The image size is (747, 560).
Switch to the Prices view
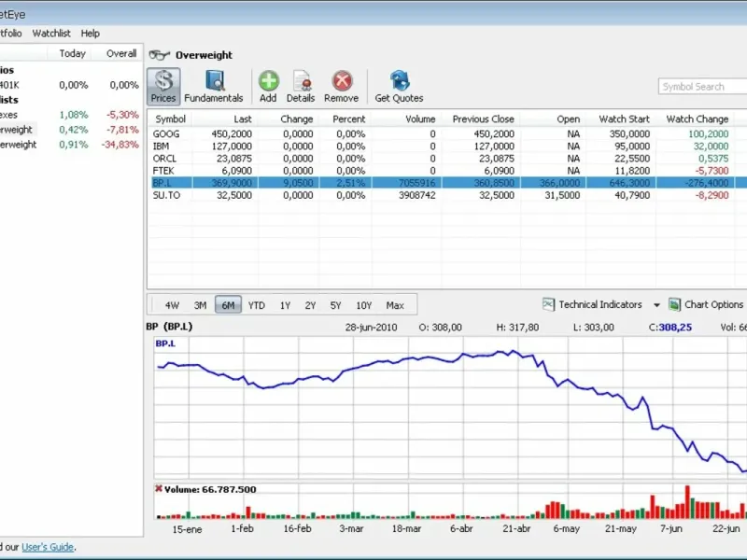(163, 87)
